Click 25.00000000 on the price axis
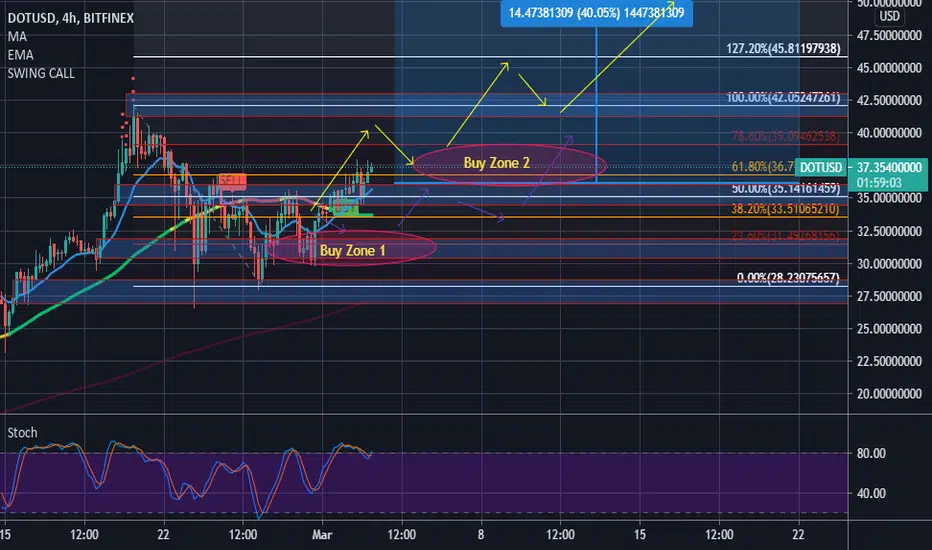The image size is (932, 550). click(x=889, y=329)
